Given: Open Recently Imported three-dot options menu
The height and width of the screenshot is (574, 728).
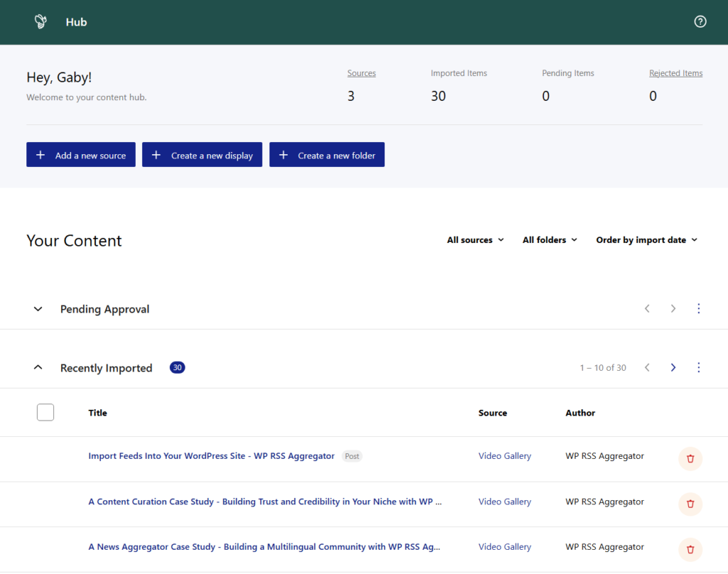Looking at the screenshot, I should (x=698, y=367).
